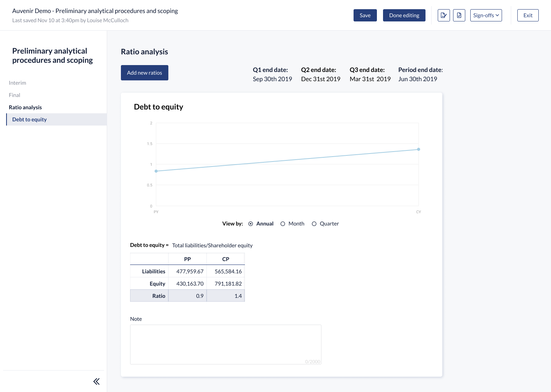The height and width of the screenshot is (392, 551).
Task: Select Ratio analysis in sidebar
Action: 25,107
